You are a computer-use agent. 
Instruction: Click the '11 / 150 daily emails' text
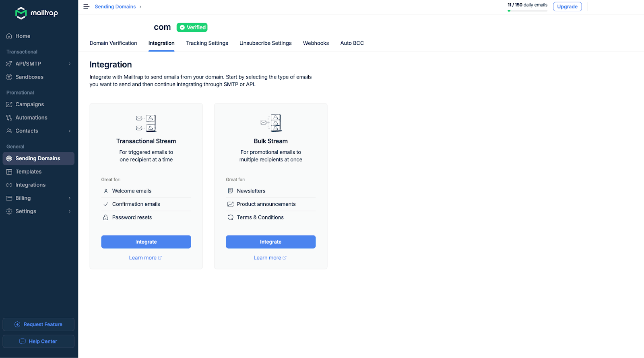tap(527, 5)
